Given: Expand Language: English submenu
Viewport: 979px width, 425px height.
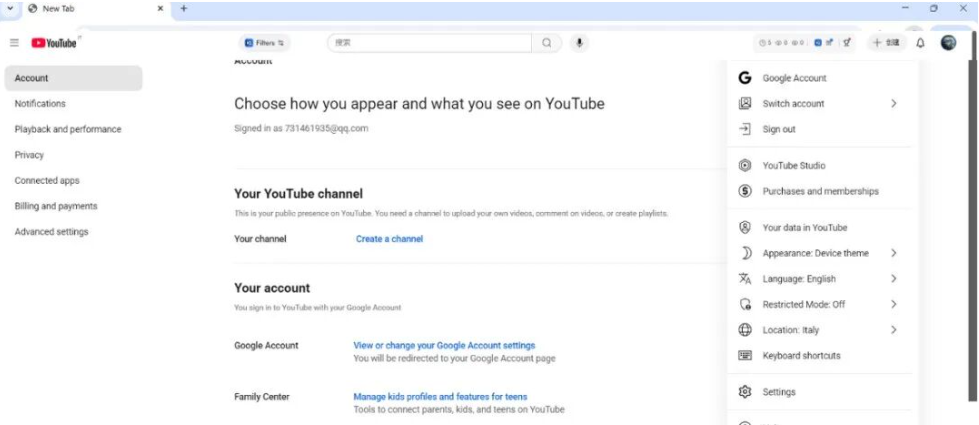Looking at the screenshot, I should (893, 279).
